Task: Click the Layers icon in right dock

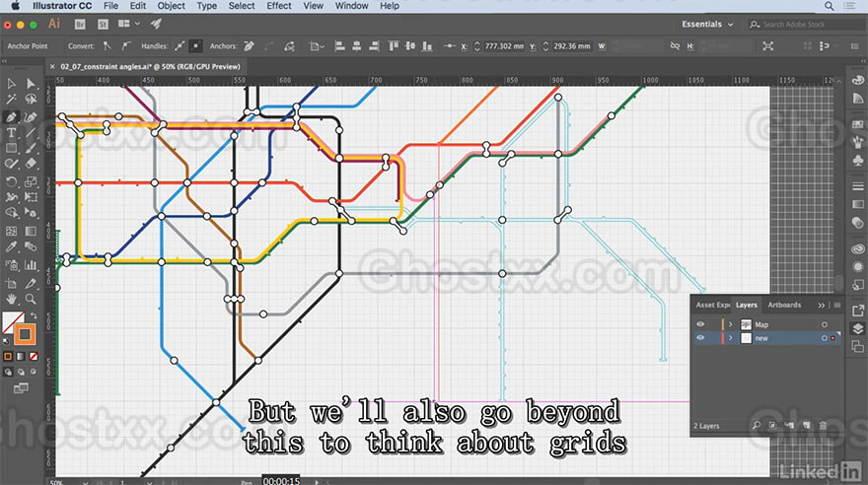Action: coord(857,328)
